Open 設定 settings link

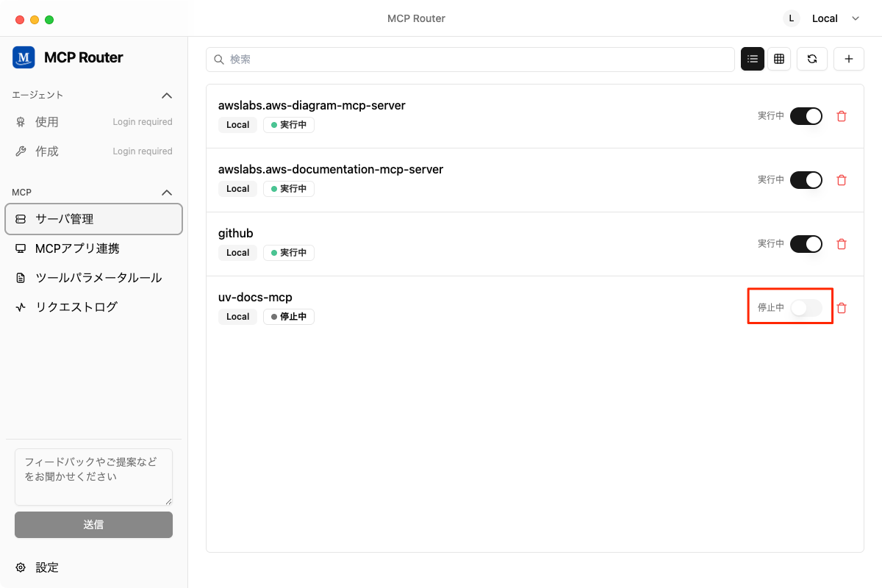[47, 567]
